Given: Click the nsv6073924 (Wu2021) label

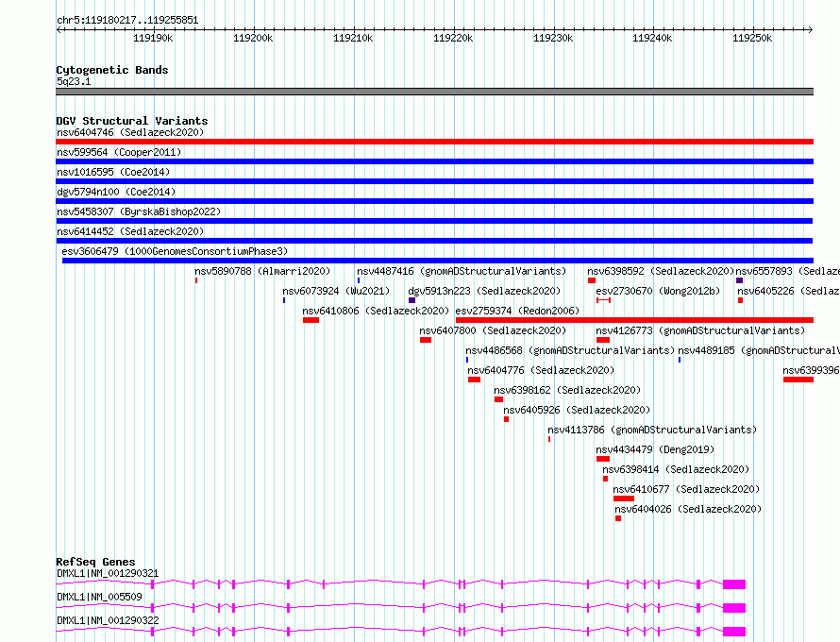Looking at the screenshot, I should 336,291.
